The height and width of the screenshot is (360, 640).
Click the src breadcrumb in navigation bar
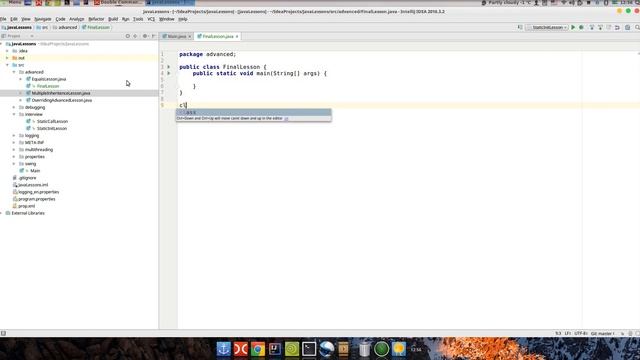click(x=42, y=27)
